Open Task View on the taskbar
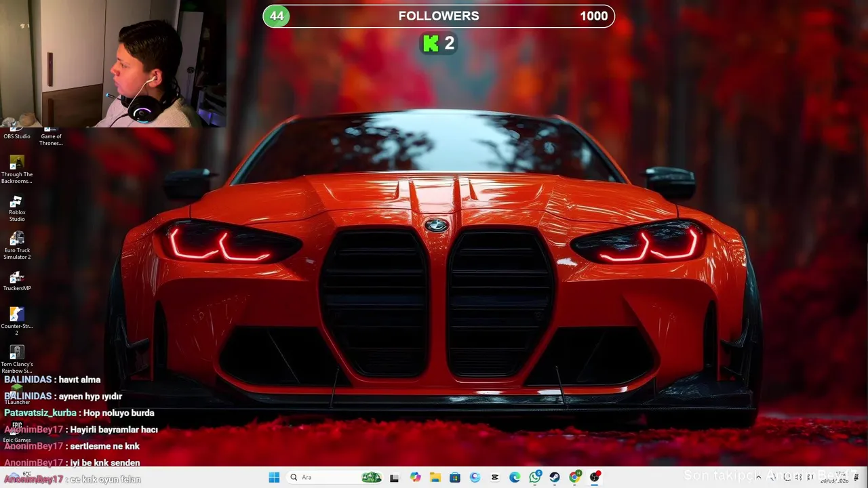 coord(394,477)
